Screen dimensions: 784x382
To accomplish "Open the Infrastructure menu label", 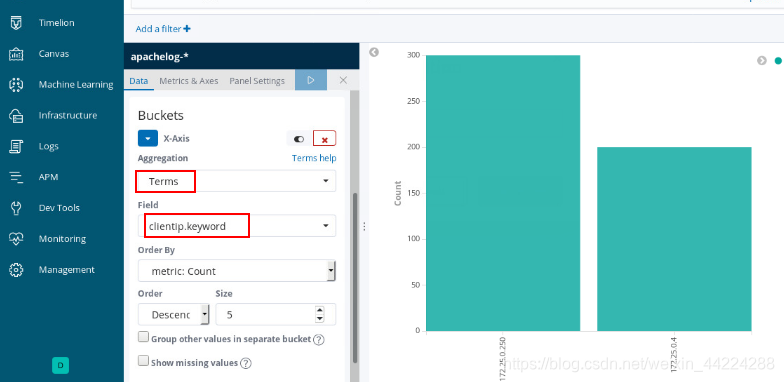I will coord(68,116).
